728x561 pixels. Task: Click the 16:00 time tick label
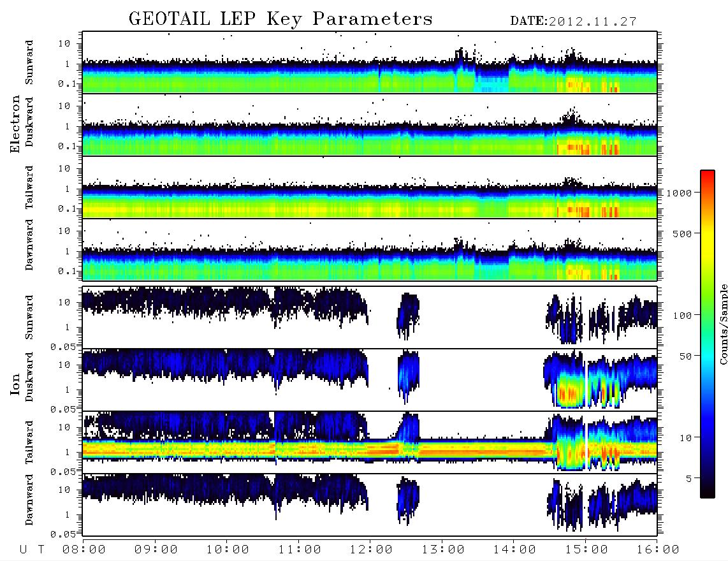[x=658, y=550]
